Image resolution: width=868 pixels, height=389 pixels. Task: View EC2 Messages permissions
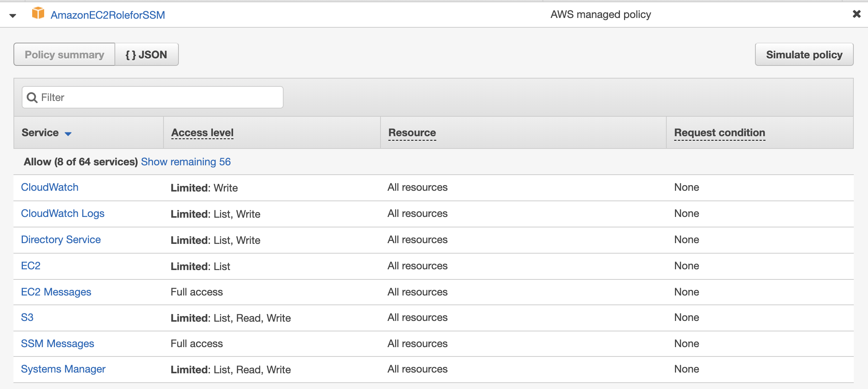(56, 292)
